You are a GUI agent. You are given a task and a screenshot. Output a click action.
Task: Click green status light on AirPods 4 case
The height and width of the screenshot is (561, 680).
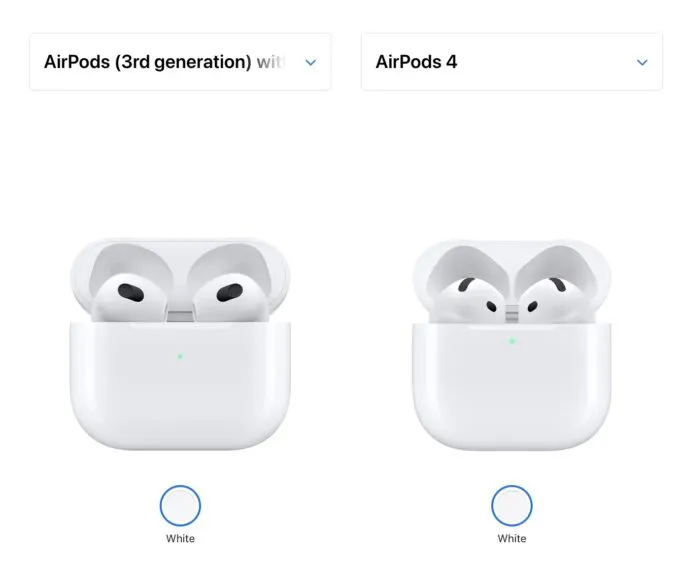511,341
